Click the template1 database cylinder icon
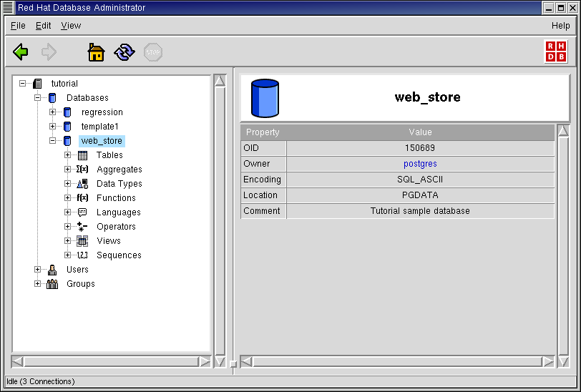Screen dimensions: 581x392 click(67, 127)
